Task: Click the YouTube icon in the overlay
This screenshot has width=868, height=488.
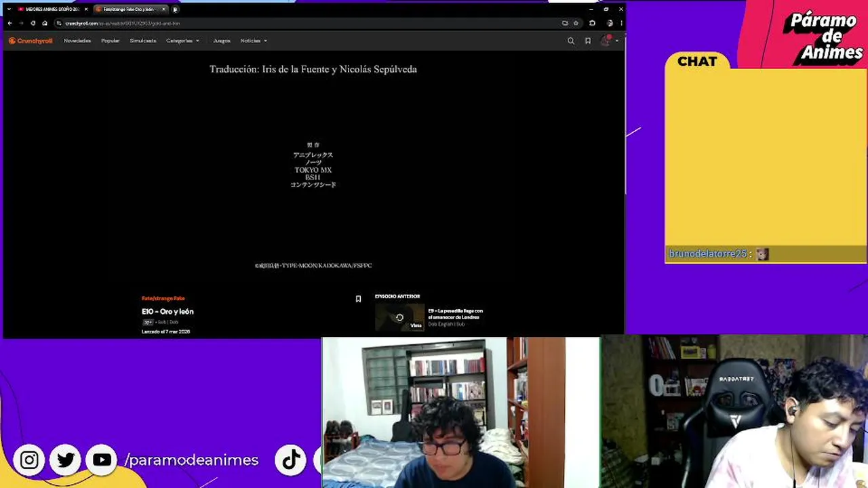Action: [x=102, y=460]
